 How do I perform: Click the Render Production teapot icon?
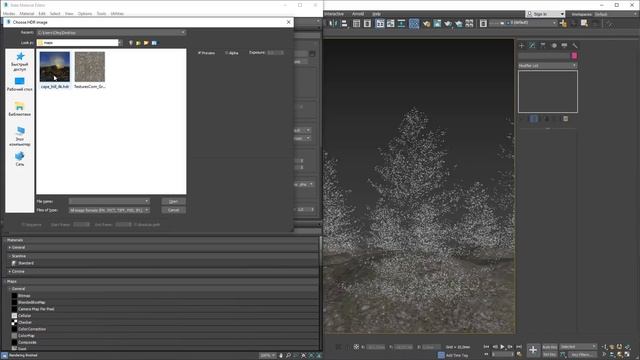tap(448, 24)
